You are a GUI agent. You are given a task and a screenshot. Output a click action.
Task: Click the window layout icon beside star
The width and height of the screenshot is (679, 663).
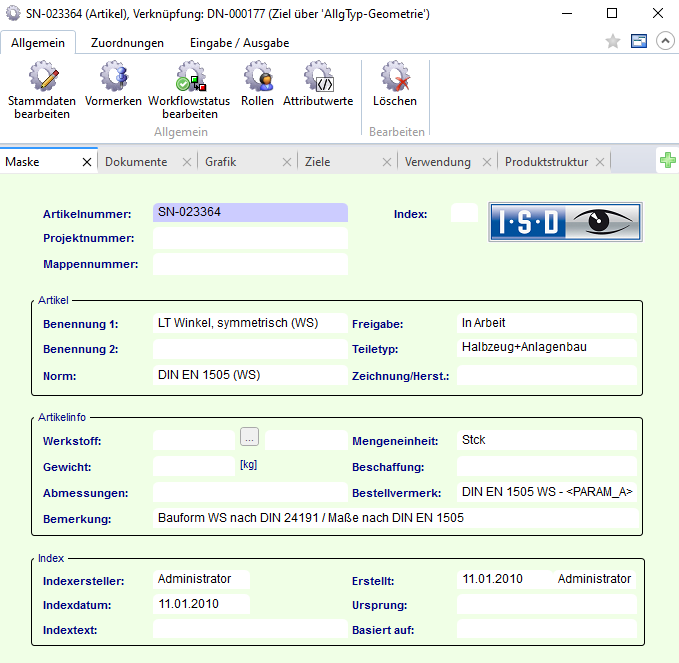pos(639,42)
